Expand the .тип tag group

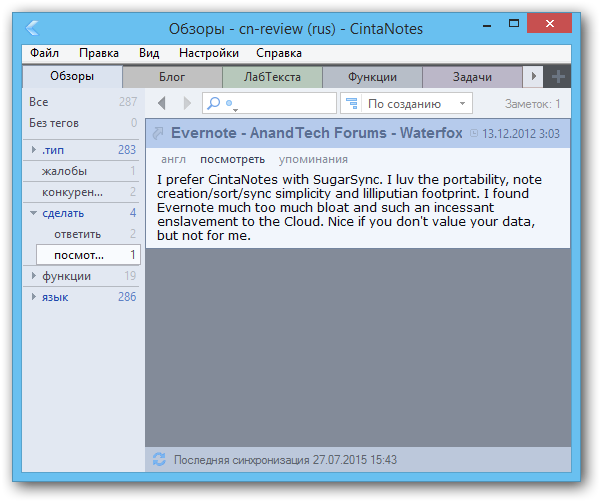(34, 149)
